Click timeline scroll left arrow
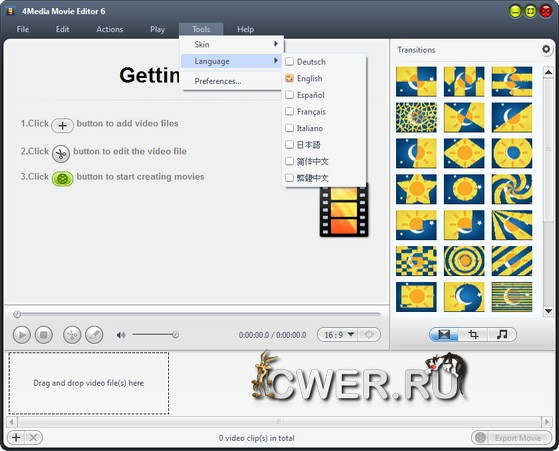 (x=11, y=422)
